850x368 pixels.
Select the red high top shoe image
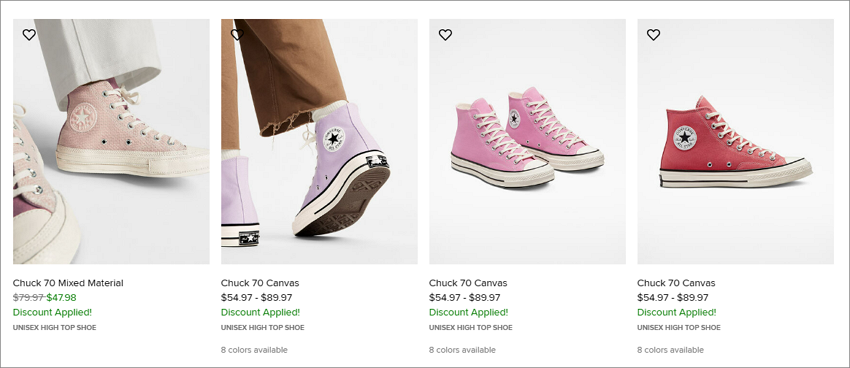coord(736,141)
